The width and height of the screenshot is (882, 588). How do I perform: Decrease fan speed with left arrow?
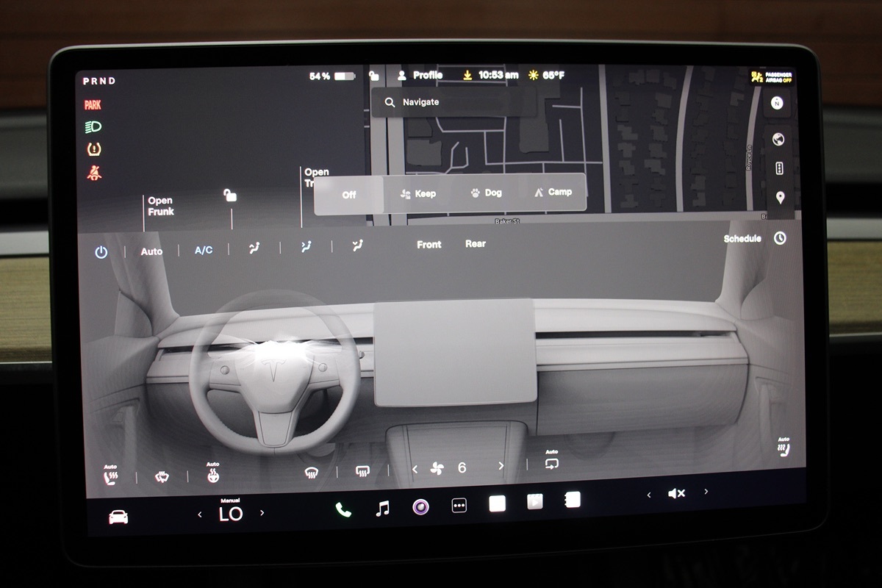[x=415, y=469]
